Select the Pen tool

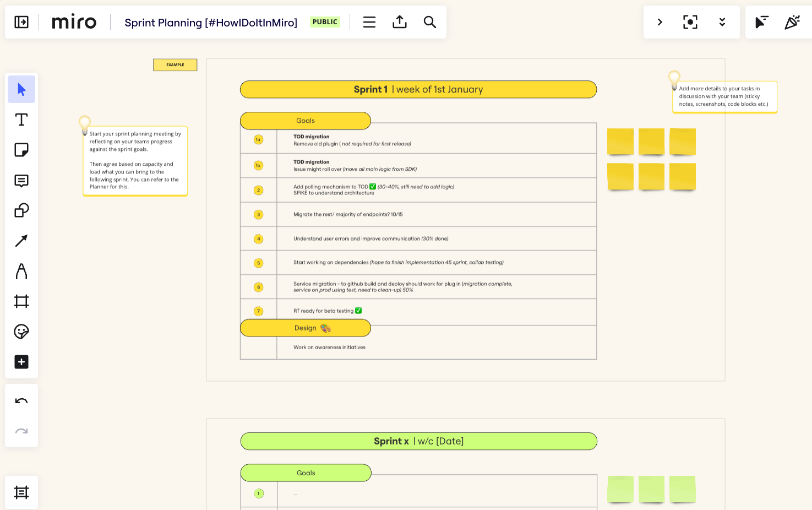coord(21,271)
